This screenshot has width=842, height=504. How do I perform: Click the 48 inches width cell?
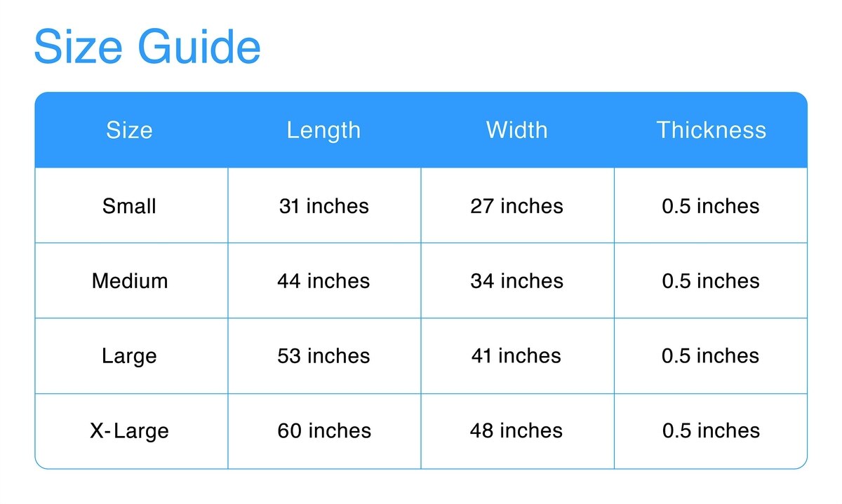(516, 430)
